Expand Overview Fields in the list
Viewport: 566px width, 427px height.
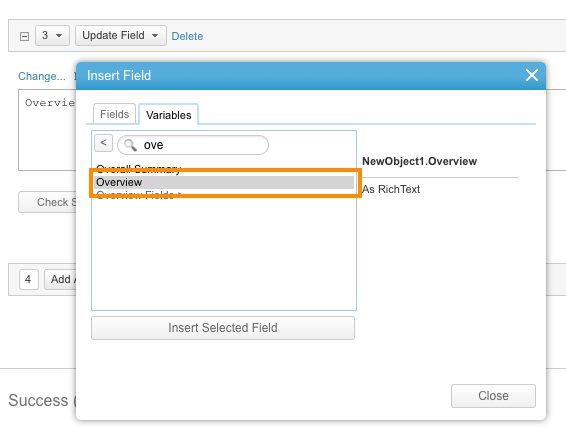pos(139,195)
